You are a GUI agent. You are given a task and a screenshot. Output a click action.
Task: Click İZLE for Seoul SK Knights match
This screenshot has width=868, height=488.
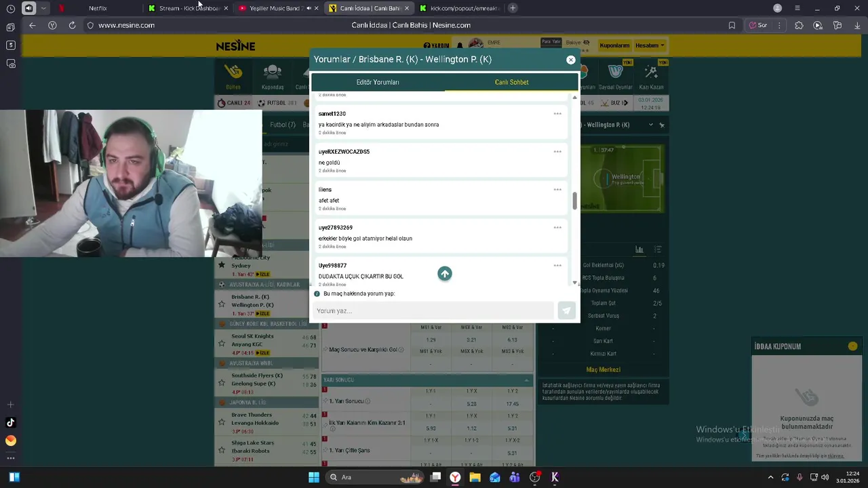(262, 352)
